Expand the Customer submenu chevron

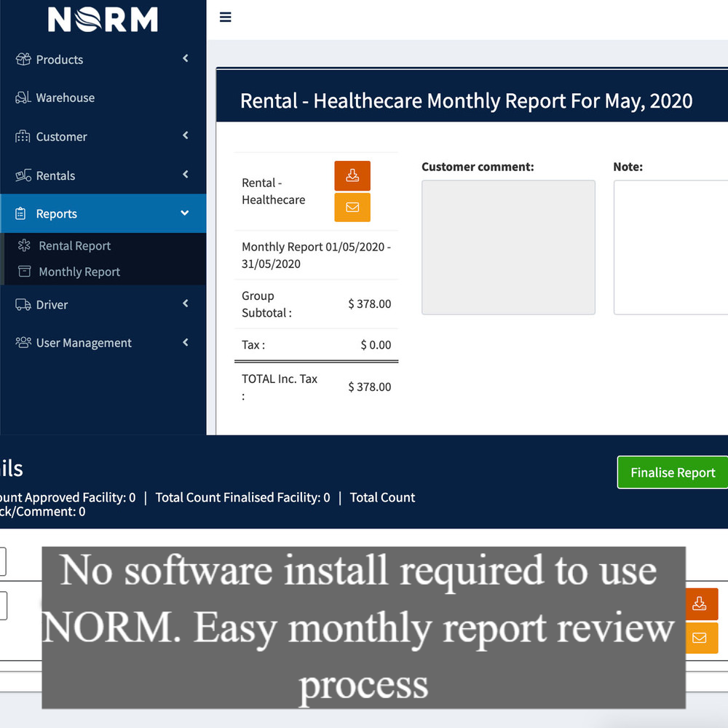(186, 135)
